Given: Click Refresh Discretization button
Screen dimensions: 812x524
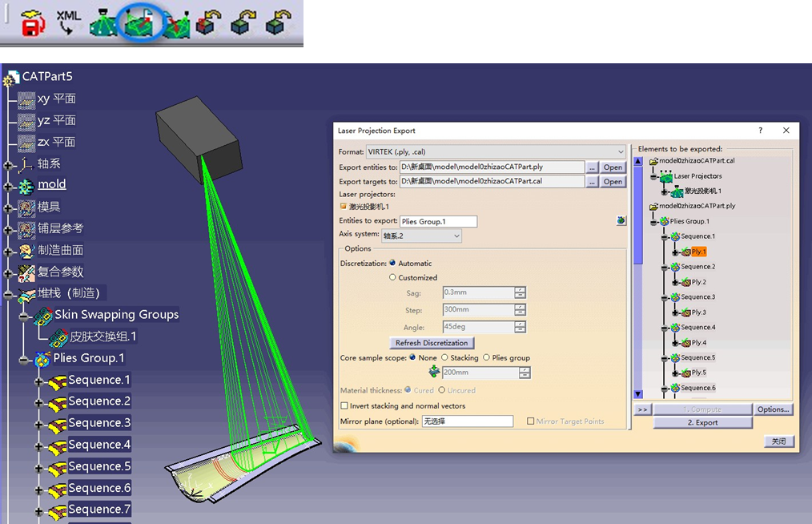Looking at the screenshot, I should tap(432, 343).
